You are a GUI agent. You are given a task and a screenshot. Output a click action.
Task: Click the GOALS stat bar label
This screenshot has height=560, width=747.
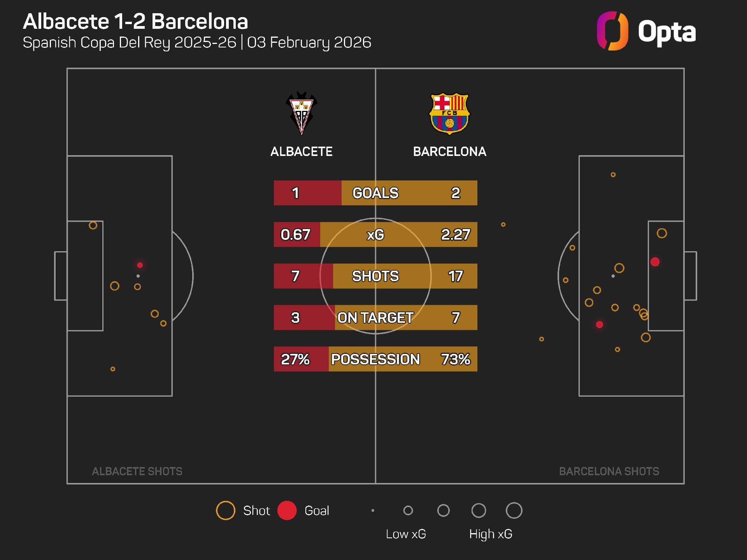375,193
